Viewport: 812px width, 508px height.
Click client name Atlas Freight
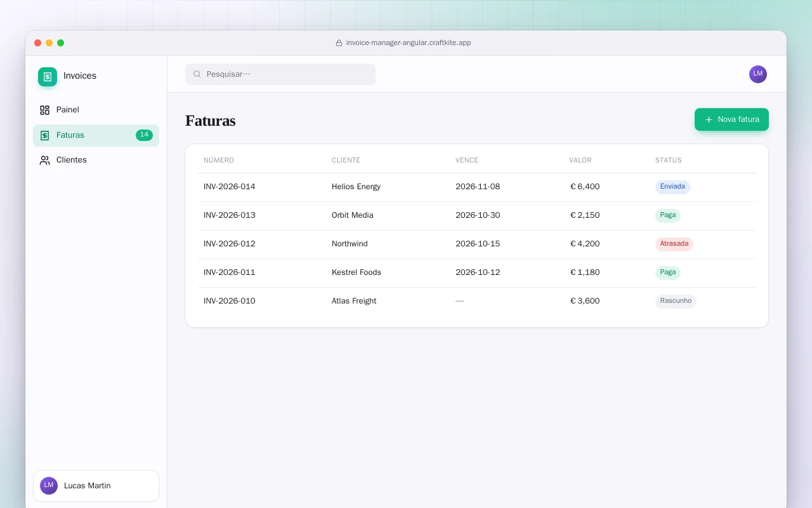coord(354,301)
